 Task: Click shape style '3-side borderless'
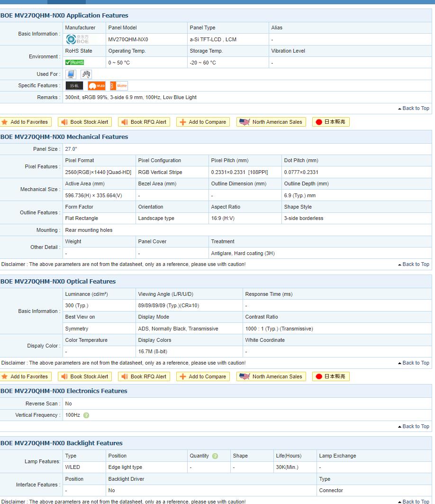[304, 218]
